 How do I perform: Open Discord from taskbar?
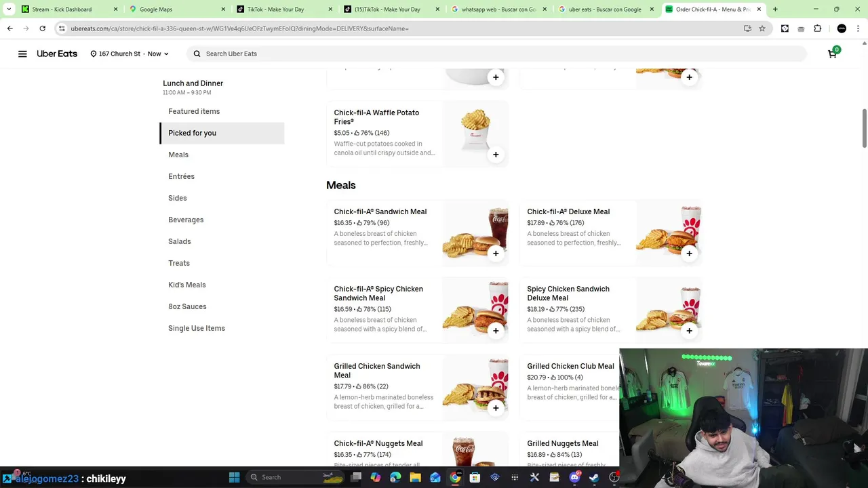click(x=574, y=477)
